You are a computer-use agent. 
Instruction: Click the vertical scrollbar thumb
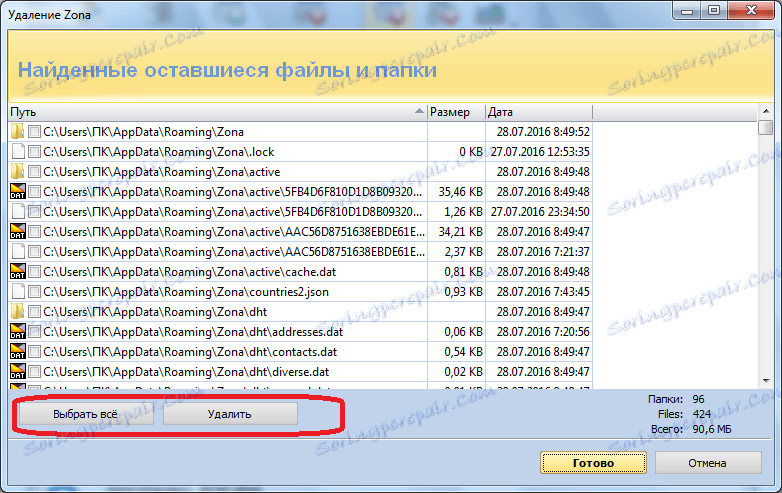click(x=766, y=127)
